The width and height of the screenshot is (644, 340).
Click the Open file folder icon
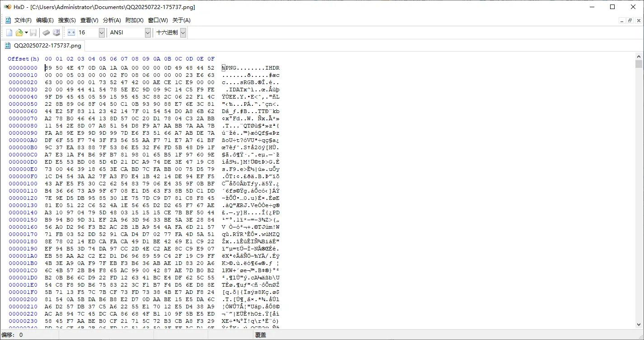(x=19, y=33)
